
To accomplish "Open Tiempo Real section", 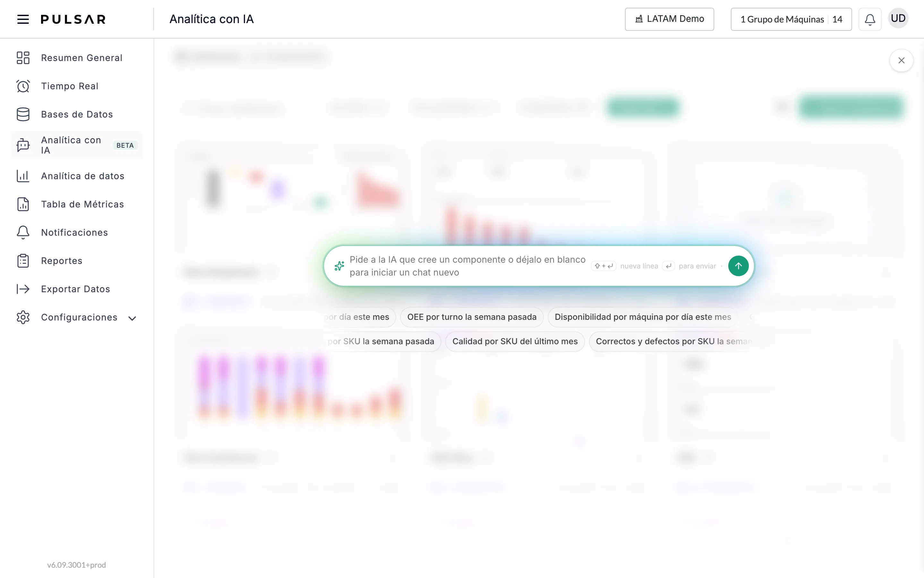I will [76, 86].
